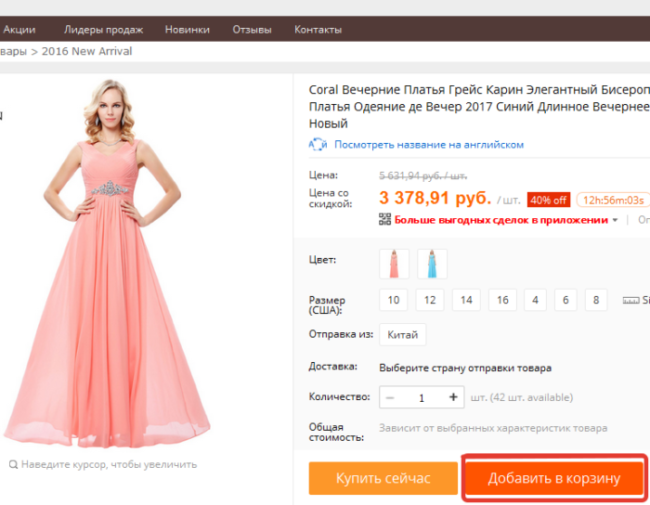The image size is (650, 505).
Task: Click the countdown timer 12h:56m:03s
Action: 614,200
